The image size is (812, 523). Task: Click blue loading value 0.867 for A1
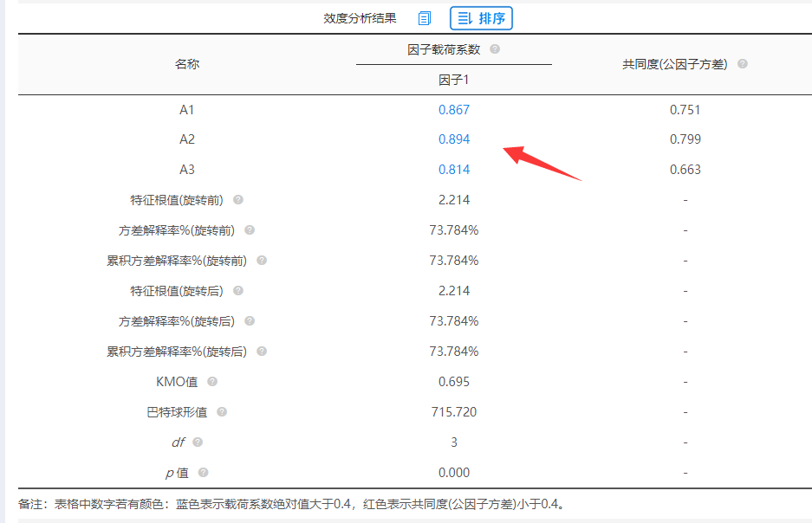point(453,110)
